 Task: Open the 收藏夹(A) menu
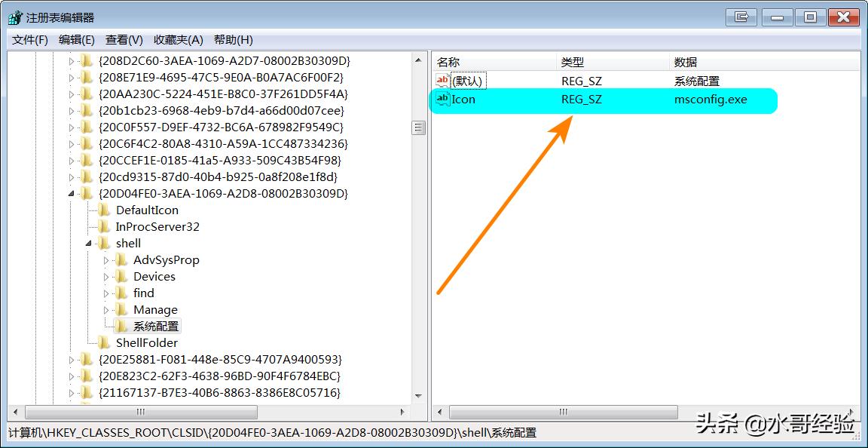click(179, 40)
